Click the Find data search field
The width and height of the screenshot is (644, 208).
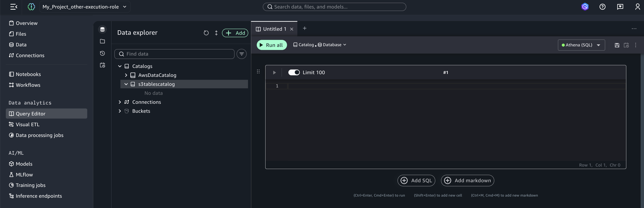coord(174,54)
